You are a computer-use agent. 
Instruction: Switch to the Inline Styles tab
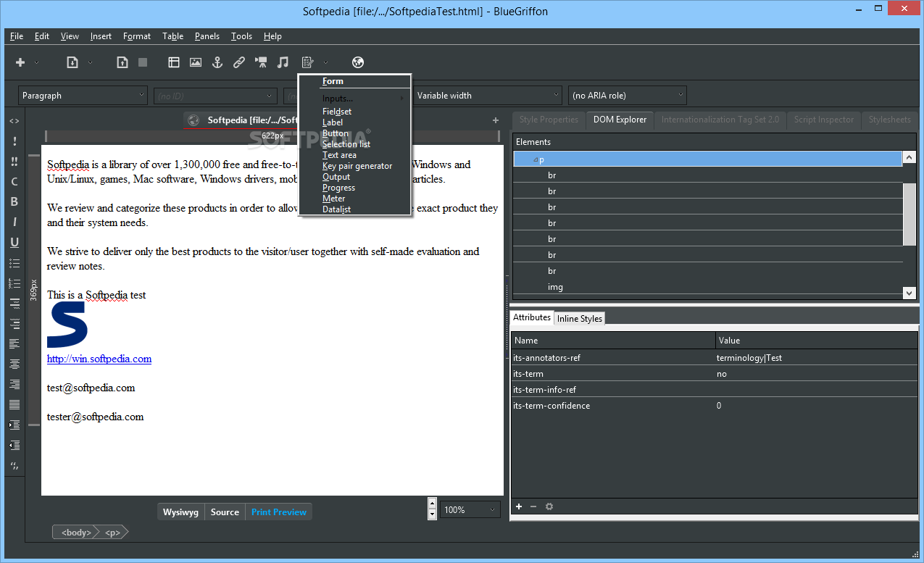click(x=579, y=319)
